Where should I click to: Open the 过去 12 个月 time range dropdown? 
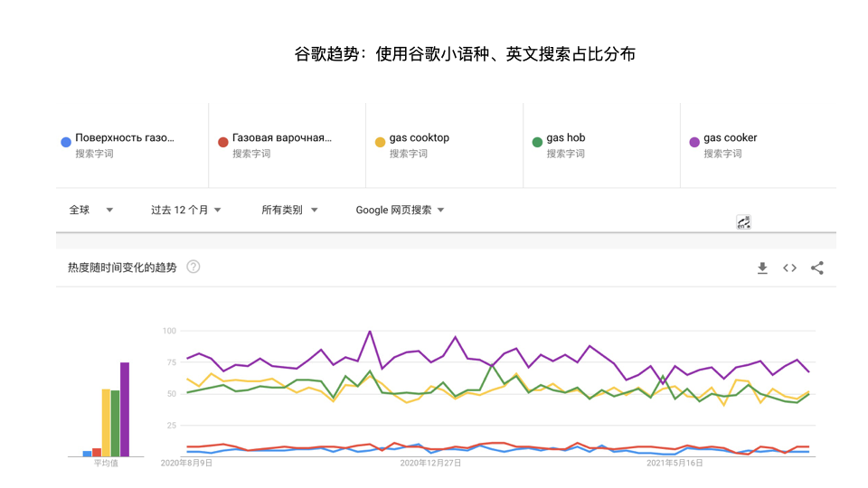[186, 211]
